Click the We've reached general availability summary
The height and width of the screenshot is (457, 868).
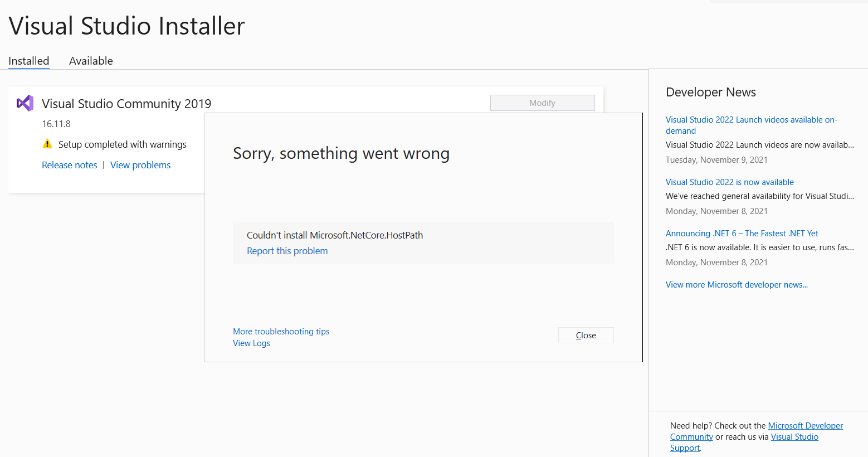760,196
